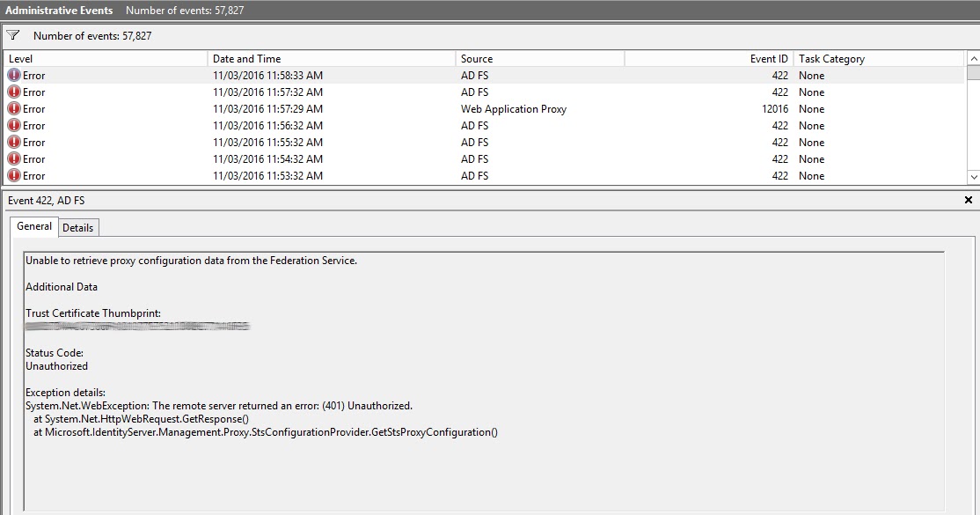Open the General tab
The width and height of the screenshot is (980, 515).
(x=33, y=226)
